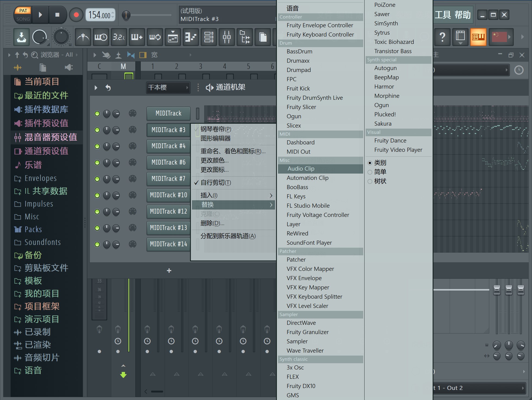This screenshot has width=532, height=400.
Task: Open the channel rack view icon
Action: (x=209, y=37)
